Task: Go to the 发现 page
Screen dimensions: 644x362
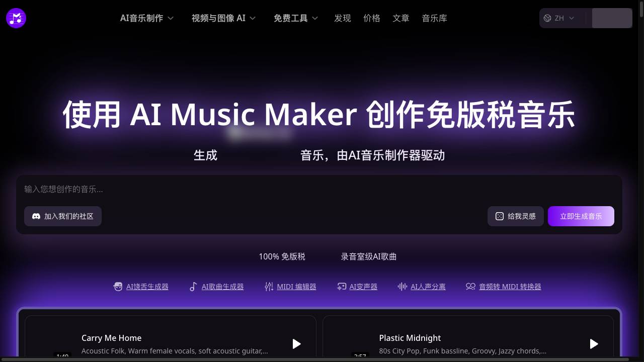Action: 343,18
